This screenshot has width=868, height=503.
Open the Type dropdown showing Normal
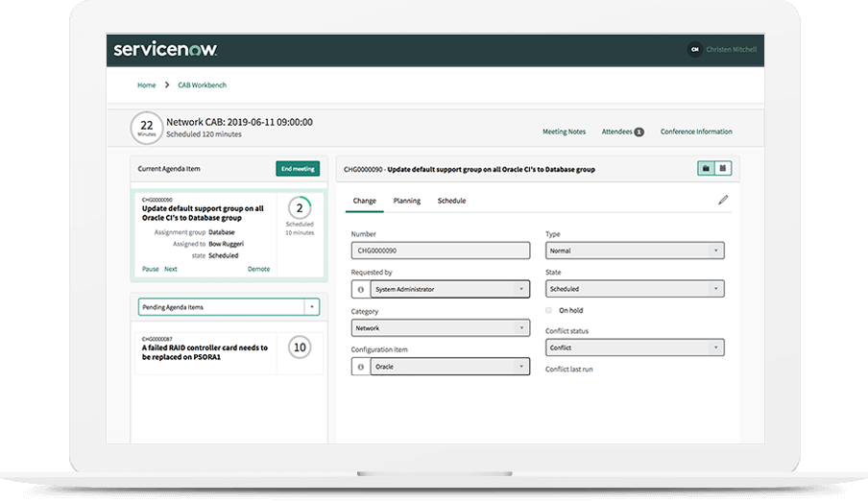point(635,251)
